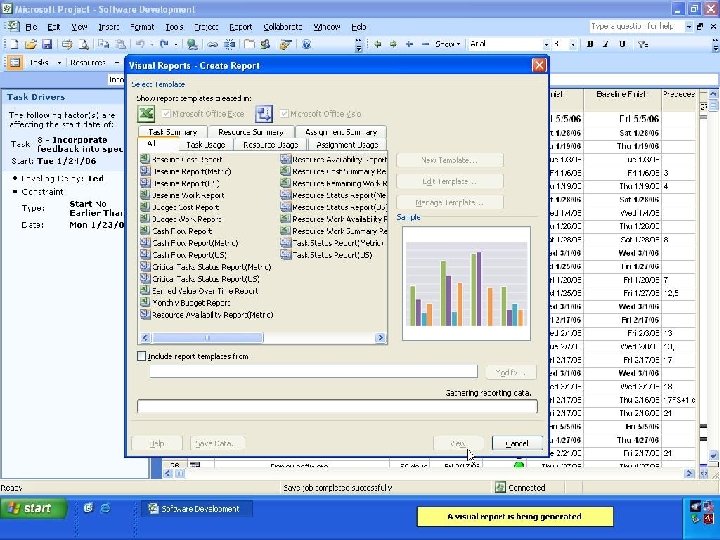This screenshot has height=540, width=720.
Task: Click the Project Guide toggle icon
Action: point(14,62)
